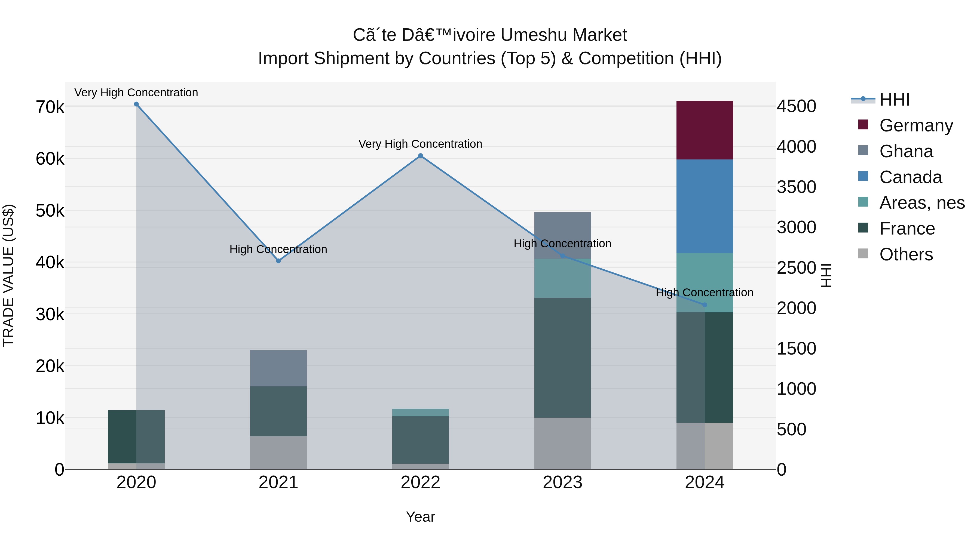This screenshot has height=551, width=980.
Task: Click the Canada legend label
Action: point(911,177)
